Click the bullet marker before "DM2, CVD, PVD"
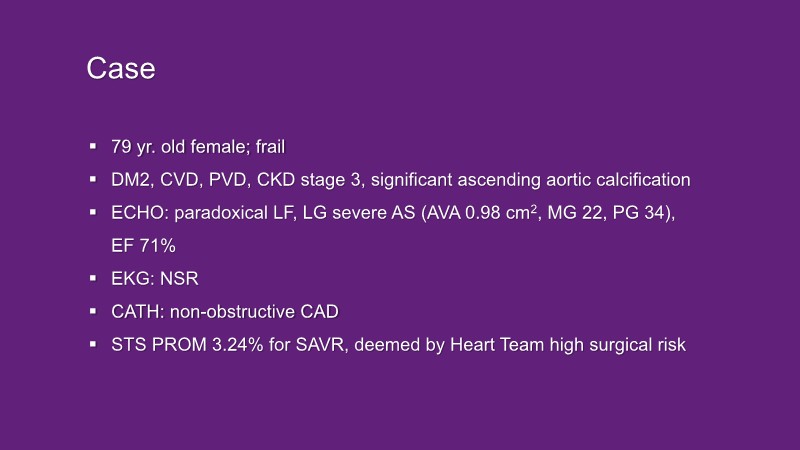The image size is (800, 450). point(93,181)
